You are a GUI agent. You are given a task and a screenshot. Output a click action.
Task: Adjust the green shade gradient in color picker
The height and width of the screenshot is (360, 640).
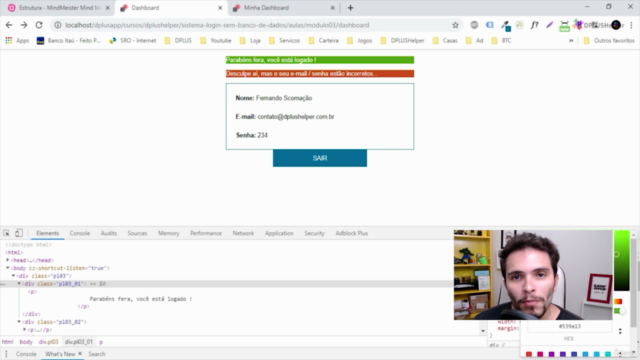(621, 260)
